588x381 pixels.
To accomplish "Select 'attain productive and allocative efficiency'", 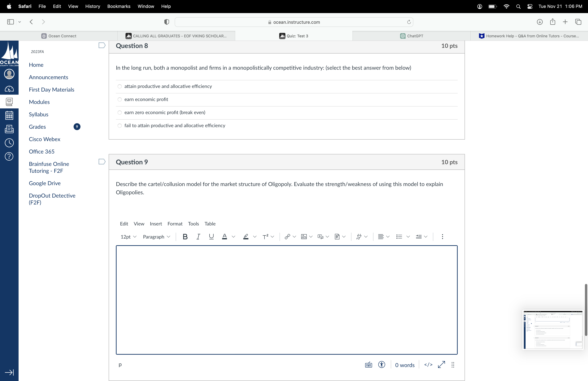I will (x=119, y=86).
